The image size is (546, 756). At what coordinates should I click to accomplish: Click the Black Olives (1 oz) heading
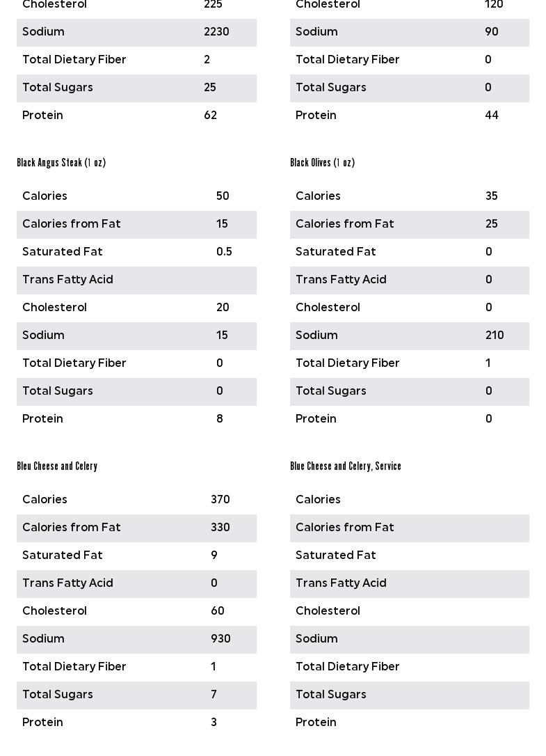pos(322,163)
